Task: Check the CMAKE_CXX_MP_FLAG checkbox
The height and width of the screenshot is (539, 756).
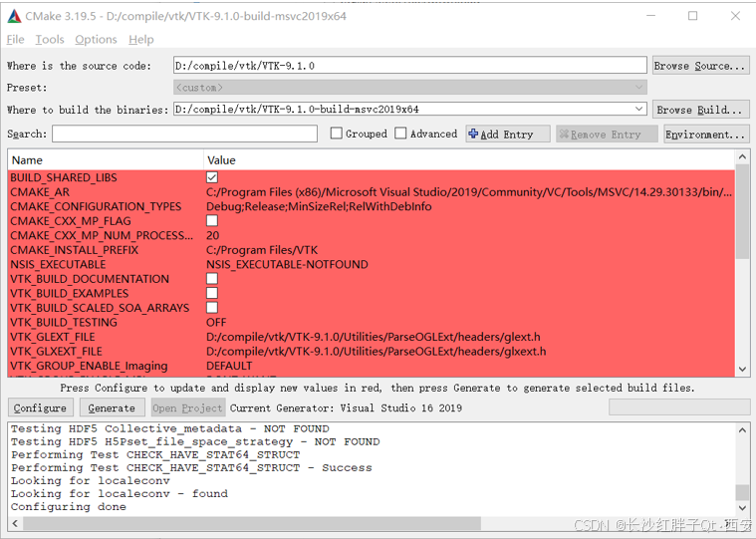Action: click(212, 221)
